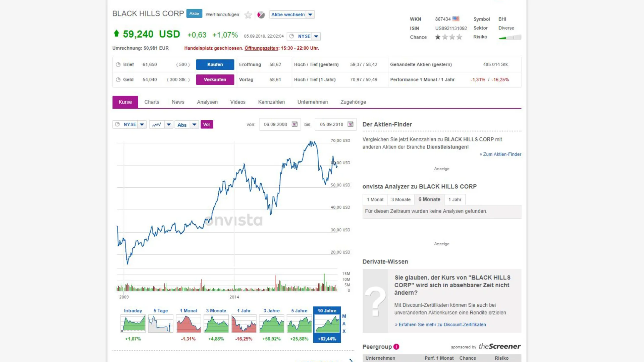Click the clock icon in NYSE chart selector
The height and width of the screenshot is (362, 644).
pyautogui.click(x=117, y=124)
